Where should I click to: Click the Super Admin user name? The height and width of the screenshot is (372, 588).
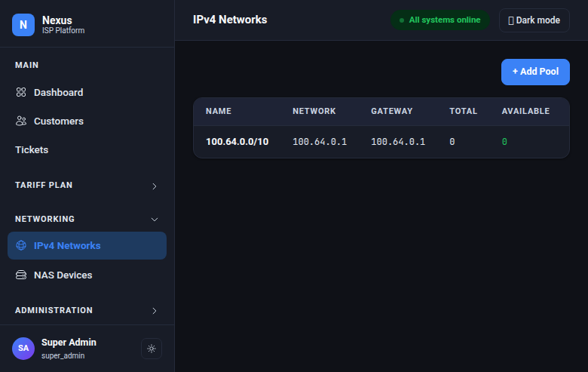[69, 343]
